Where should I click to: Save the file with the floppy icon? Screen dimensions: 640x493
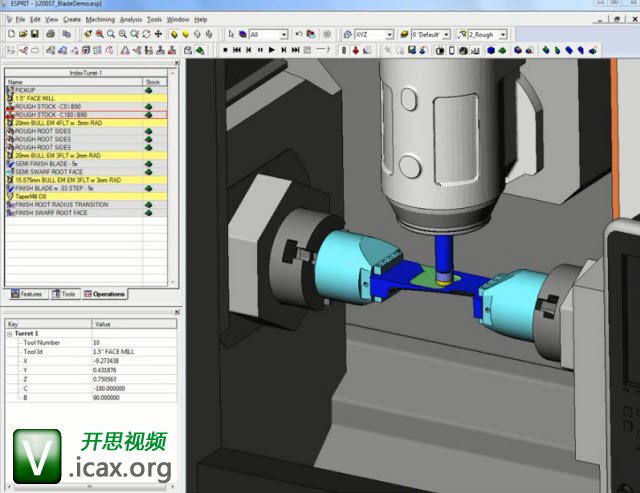tap(35, 34)
